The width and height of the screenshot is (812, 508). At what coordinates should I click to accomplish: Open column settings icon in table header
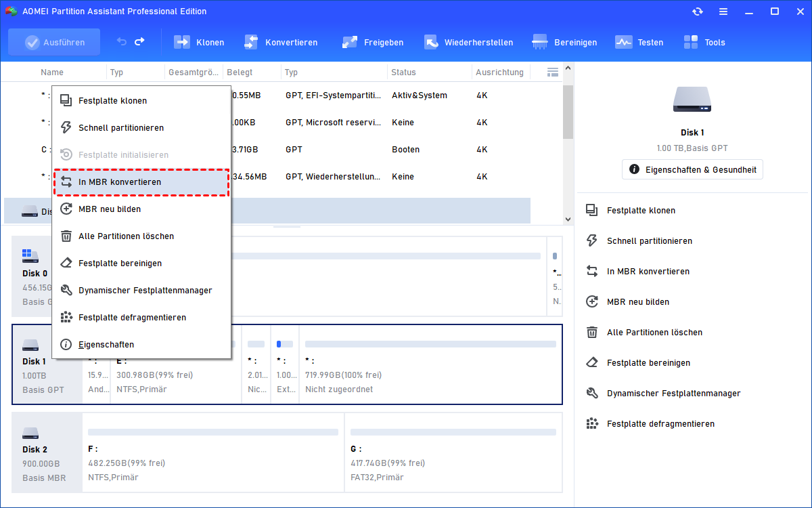click(x=553, y=72)
